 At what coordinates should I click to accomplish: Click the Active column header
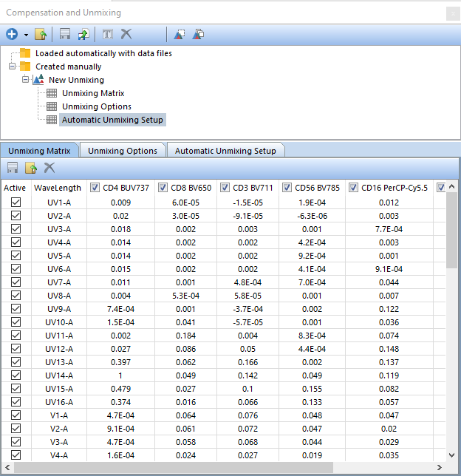point(15,188)
